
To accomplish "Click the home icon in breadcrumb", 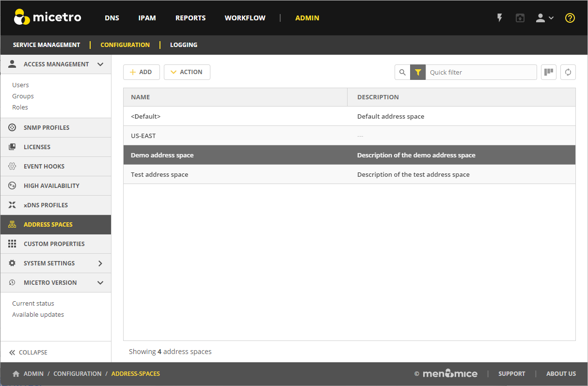I will 16,374.
